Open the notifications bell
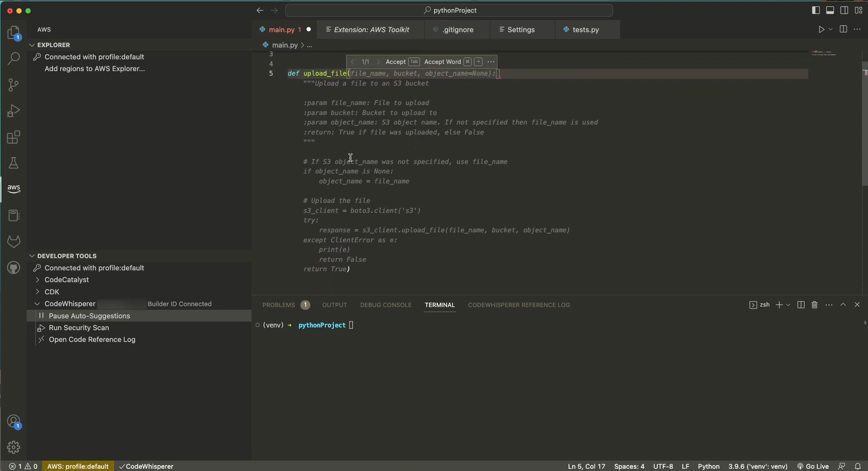The width and height of the screenshot is (868, 471). click(x=858, y=466)
